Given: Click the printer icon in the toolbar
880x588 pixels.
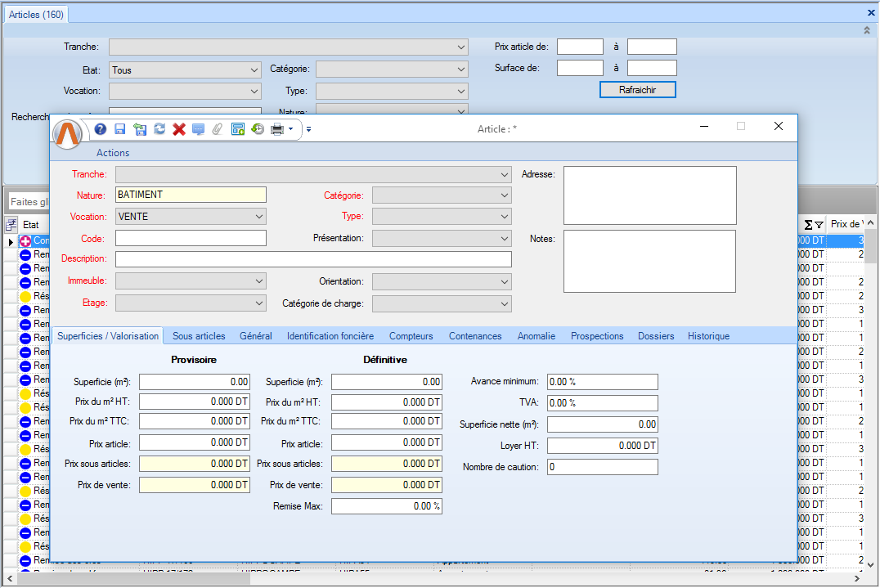Looking at the screenshot, I should tap(277, 129).
